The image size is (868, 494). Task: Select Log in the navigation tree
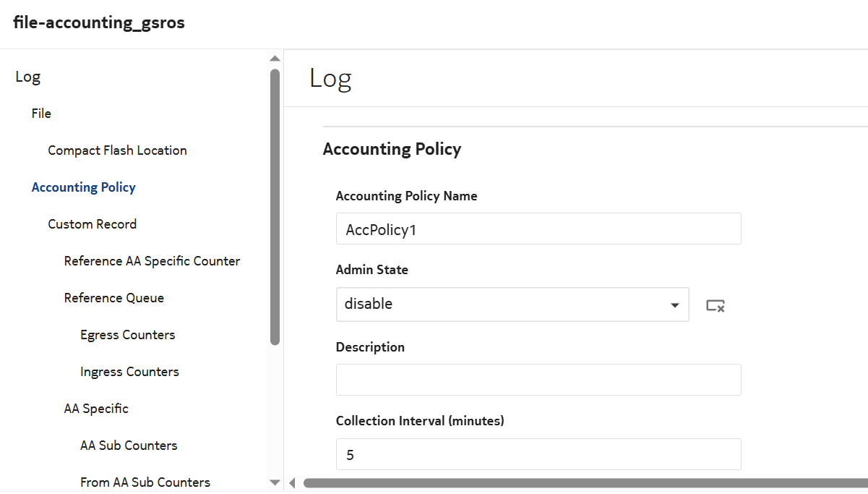(x=28, y=77)
